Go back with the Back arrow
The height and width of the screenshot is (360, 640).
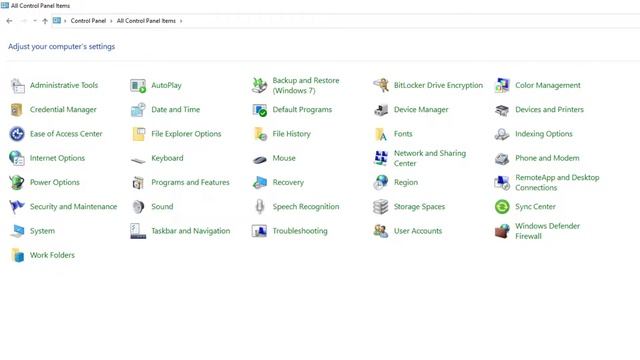tap(9, 21)
